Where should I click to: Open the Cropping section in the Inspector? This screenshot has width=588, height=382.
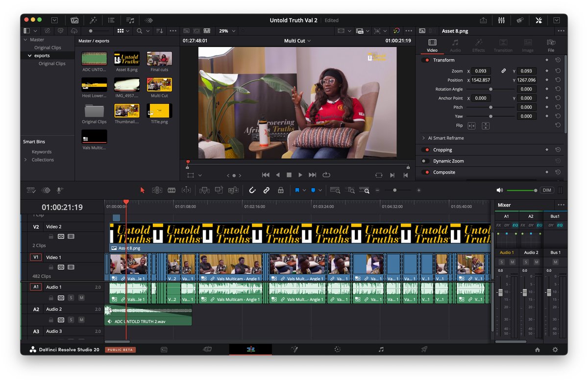point(443,149)
